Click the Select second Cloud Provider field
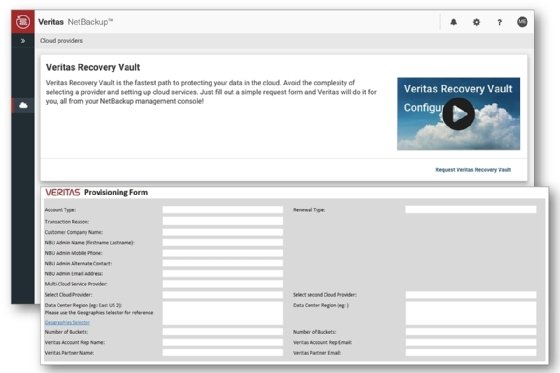This screenshot has height=373, width=560. coord(471,295)
